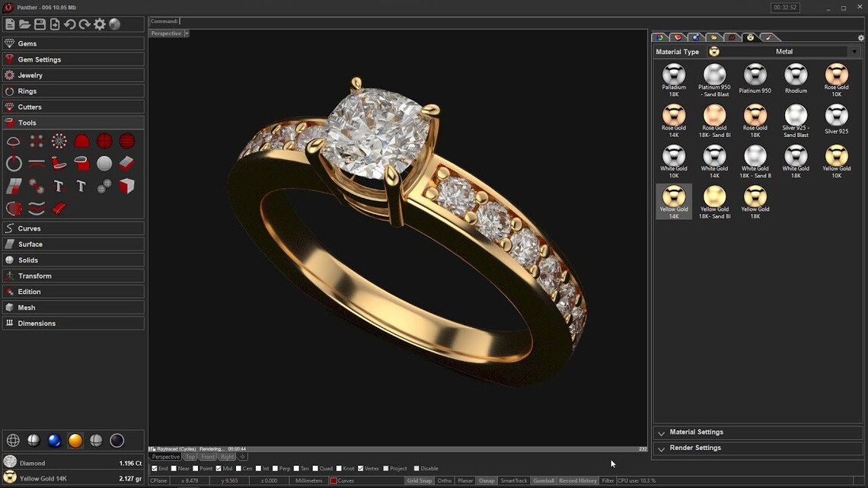Check the Quad snap option
Viewport: 868px width, 488px height.
point(316,467)
